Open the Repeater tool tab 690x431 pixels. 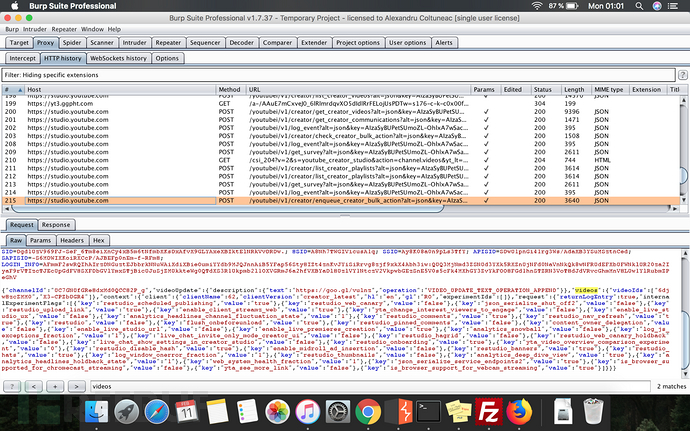tap(168, 43)
